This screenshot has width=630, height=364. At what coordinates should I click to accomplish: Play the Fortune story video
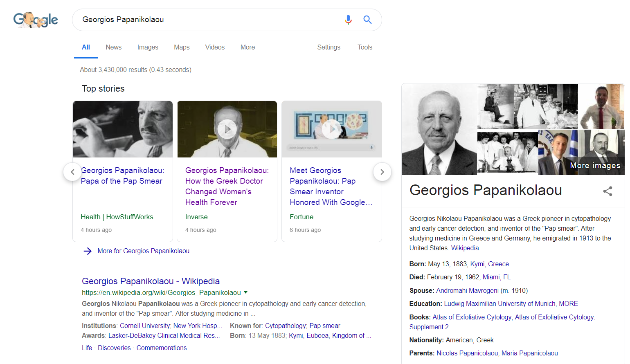(x=332, y=129)
